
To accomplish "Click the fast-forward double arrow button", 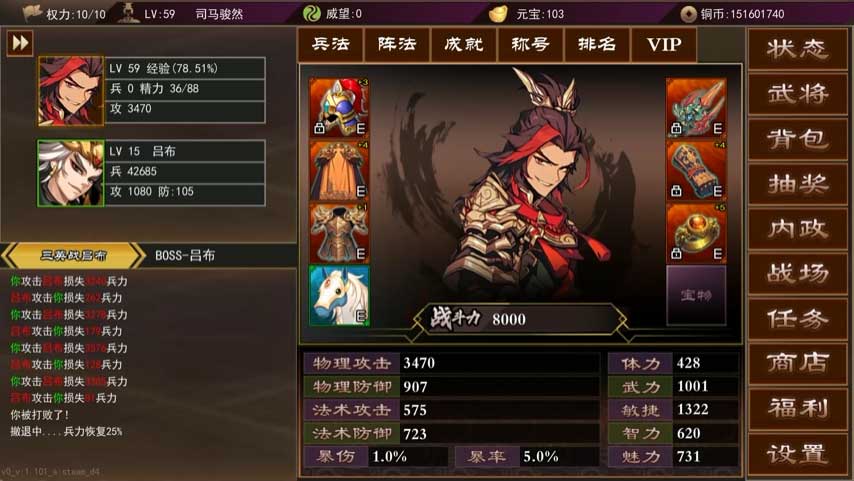I will pyautogui.click(x=20, y=43).
